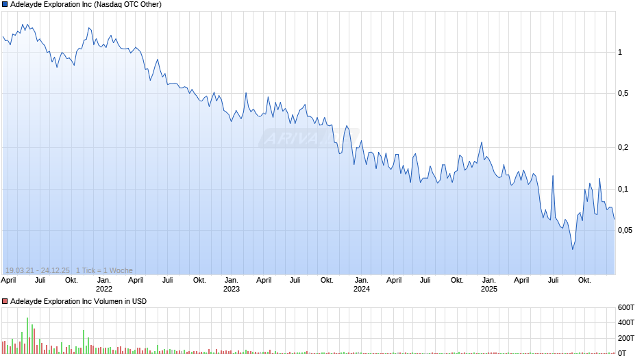Click the volume axis label '0T'
644x360 pixels.
click(622, 353)
